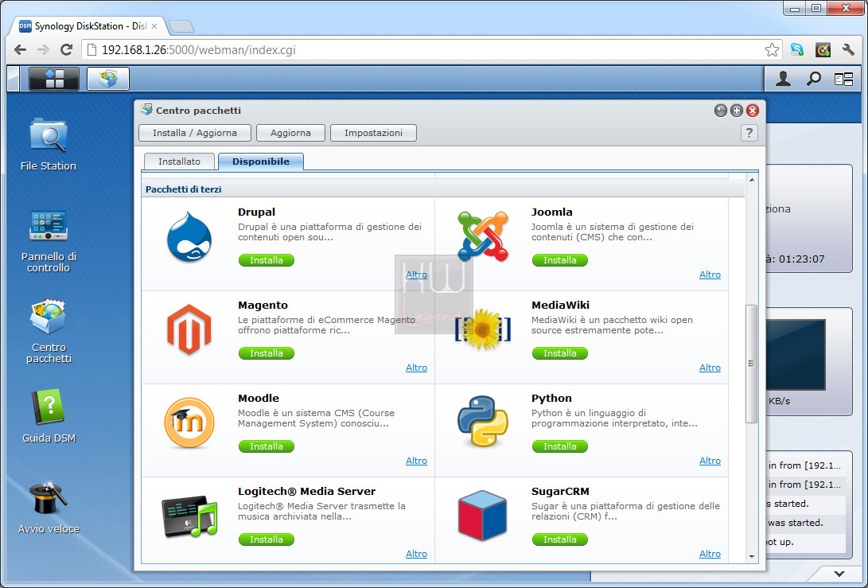Image resolution: width=868 pixels, height=588 pixels.
Task: Install the Drupal package
Action: (267, 260)
